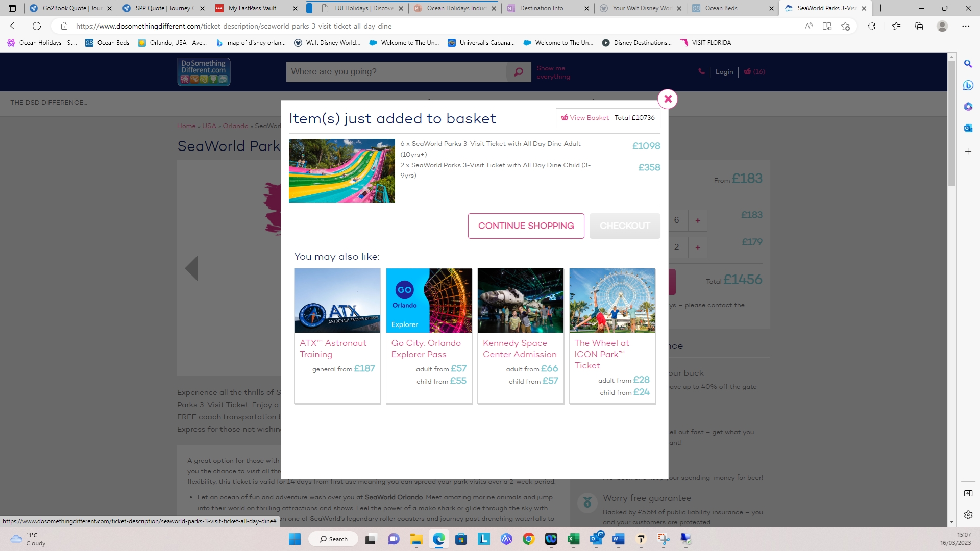
Task: Click the CHECKOUT button
Action: 624,226
